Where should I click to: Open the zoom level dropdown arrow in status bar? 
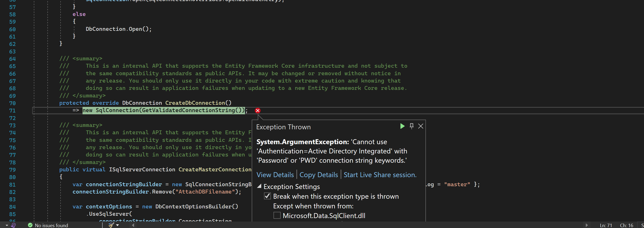point(7,225)
